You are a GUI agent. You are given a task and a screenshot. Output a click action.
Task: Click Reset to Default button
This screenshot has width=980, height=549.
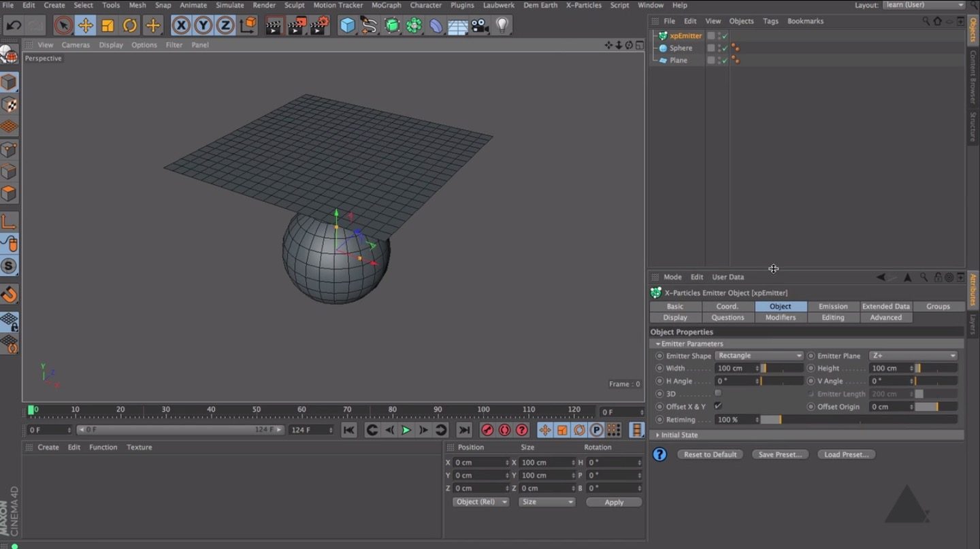click(x=710, y=454)
